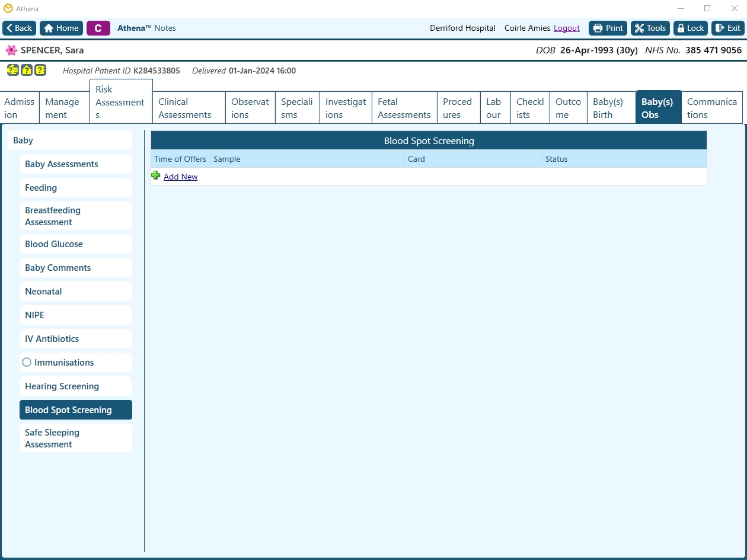Switch to the Fetal Assessments tab
Image resolution: width=747 pixels, height=560 pixels.
(404, 108)
